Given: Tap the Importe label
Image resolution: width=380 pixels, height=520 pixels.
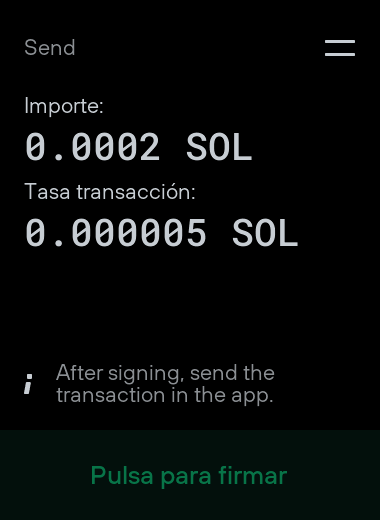Looking at the screenshot, I should (x=64, y=106).
